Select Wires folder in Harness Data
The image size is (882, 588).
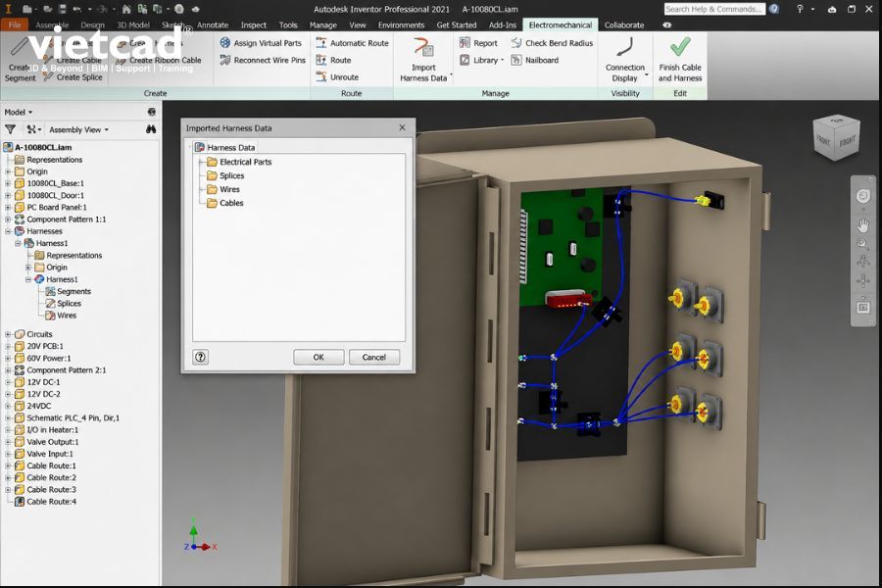pyautogui.click(x=223, y=189)
